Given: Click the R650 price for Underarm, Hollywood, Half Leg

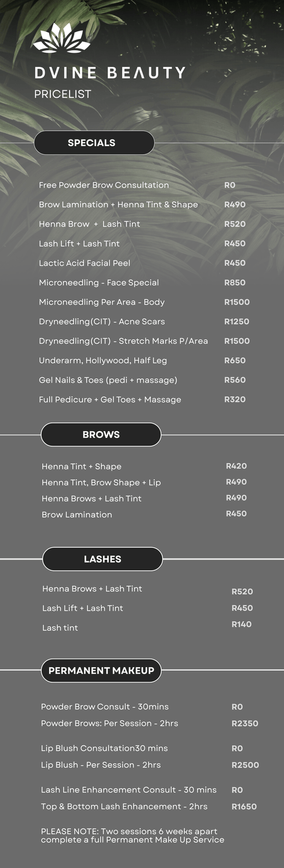Looking at the screenshot, I should pyautogui.click(x=235, y=361).
